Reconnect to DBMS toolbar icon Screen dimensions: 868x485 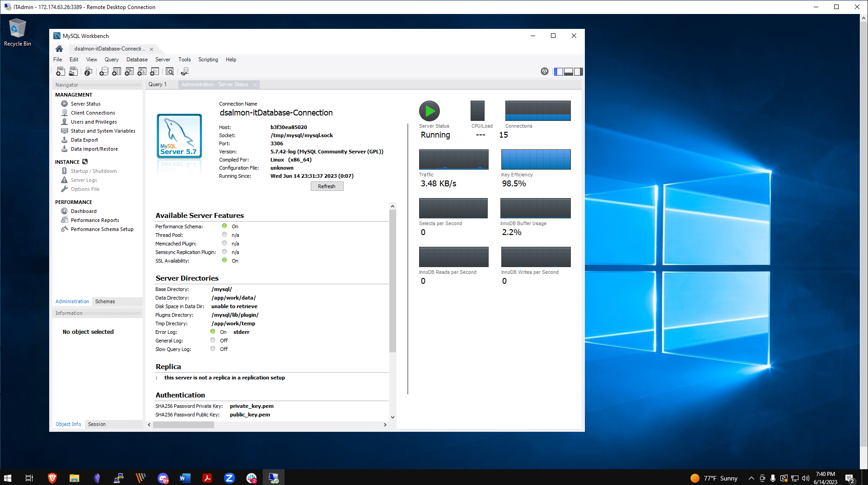click(185, 72)
